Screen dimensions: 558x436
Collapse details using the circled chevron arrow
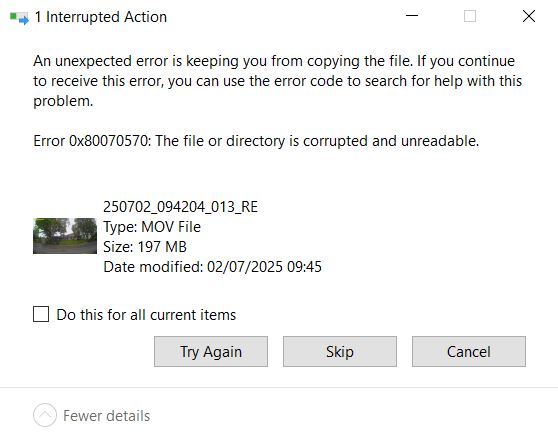point(45,415)
